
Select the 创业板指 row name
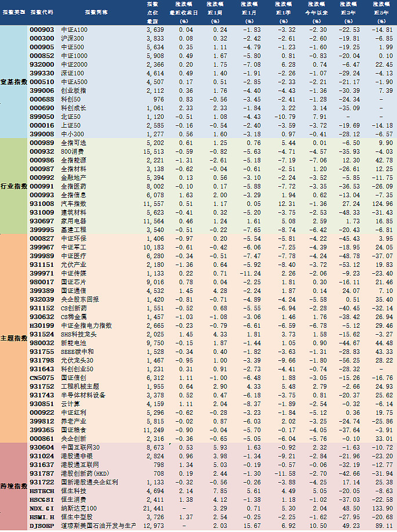click(x=73, y=91)
